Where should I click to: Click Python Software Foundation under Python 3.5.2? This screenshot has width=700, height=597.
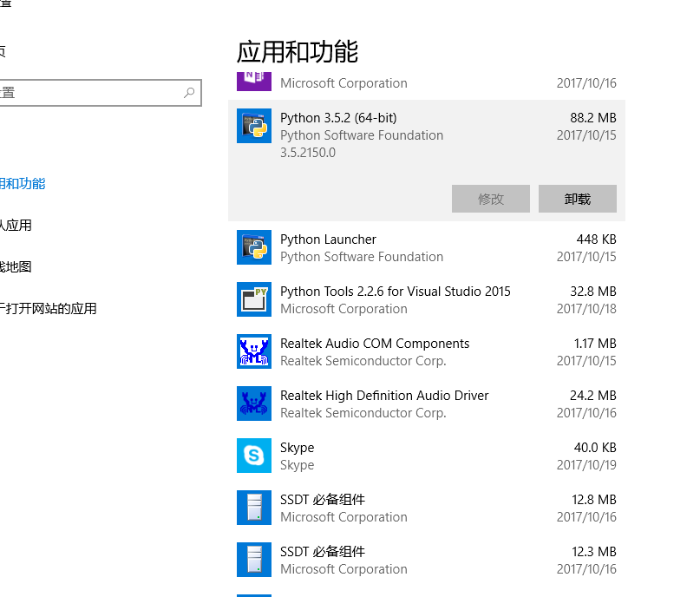(362, 135)
